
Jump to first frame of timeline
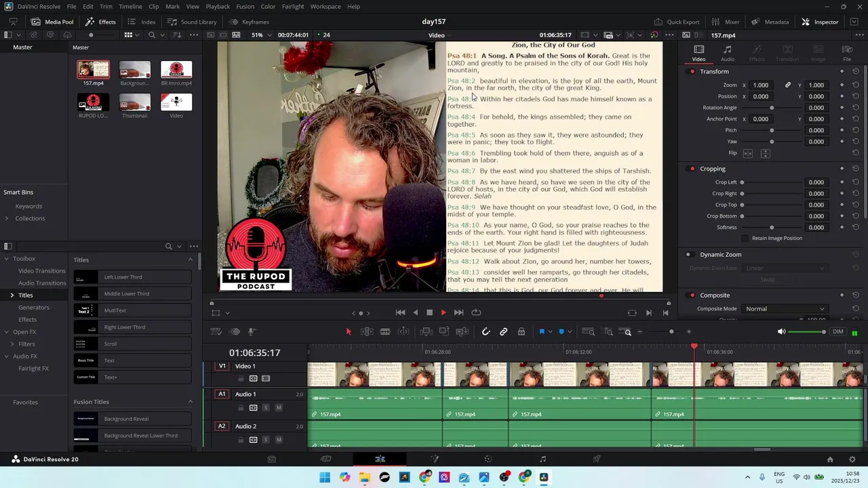click(400, 312)
